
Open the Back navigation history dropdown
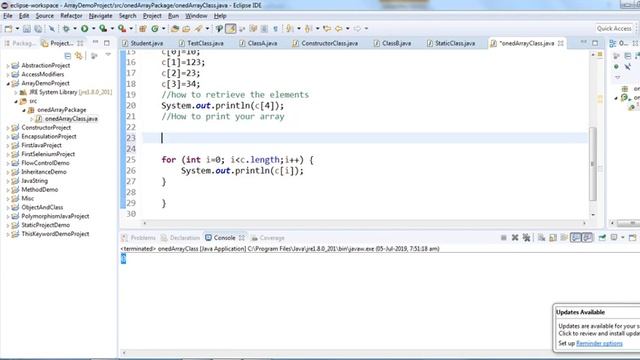(347, 29)
